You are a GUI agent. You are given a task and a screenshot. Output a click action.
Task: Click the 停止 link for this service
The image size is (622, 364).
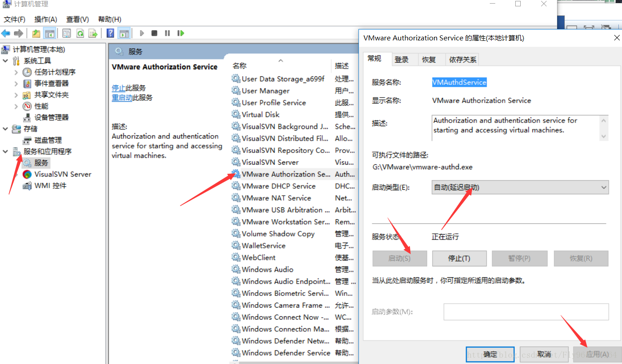click(119, 88)
